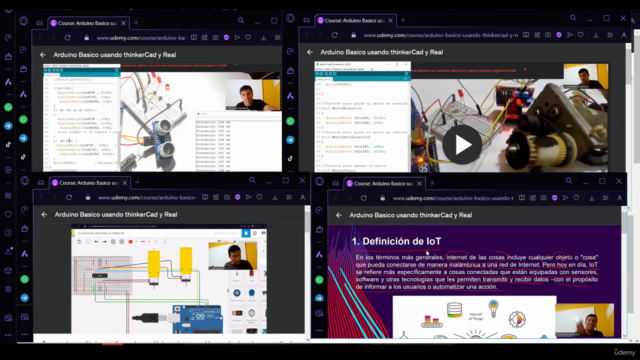Open tab search magnifier in the bottom-right window
Viewport: 640px width, 360px height.
[x=569, y=180]
